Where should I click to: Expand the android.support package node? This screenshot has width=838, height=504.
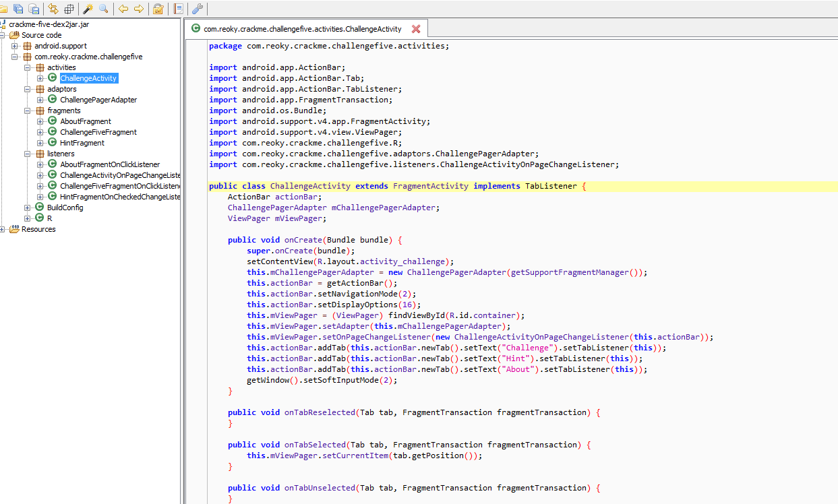click(15, 46)
